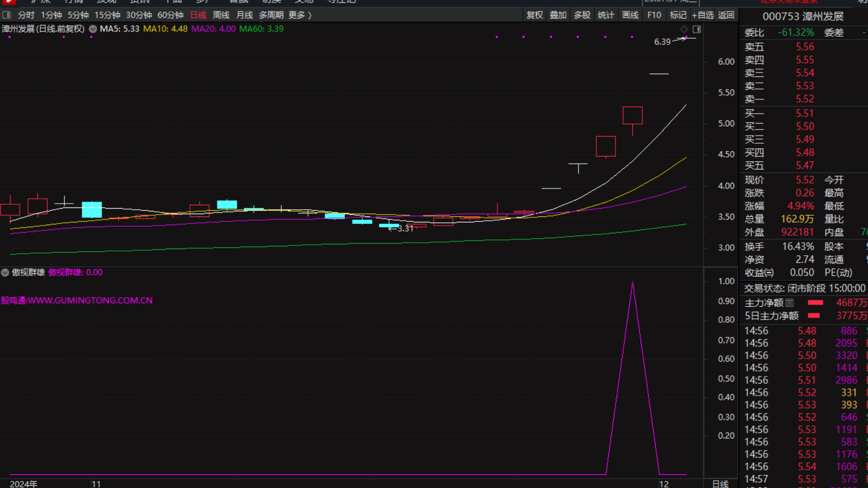
Task: Select the 60分钟 period tab
Action: (170, 15)
